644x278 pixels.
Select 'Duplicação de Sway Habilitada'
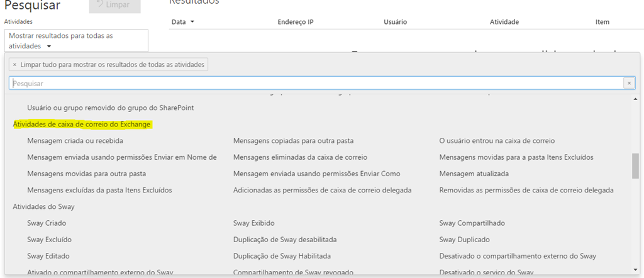(282, 256)
